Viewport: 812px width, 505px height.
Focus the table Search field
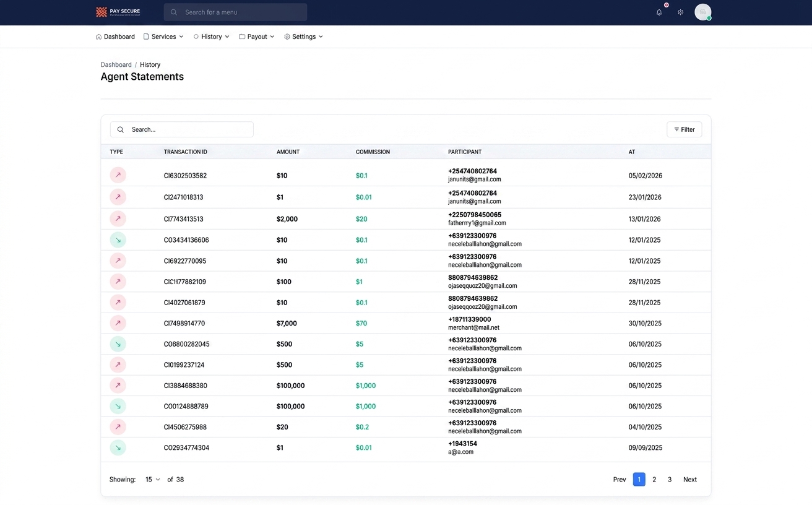point(181,129)
